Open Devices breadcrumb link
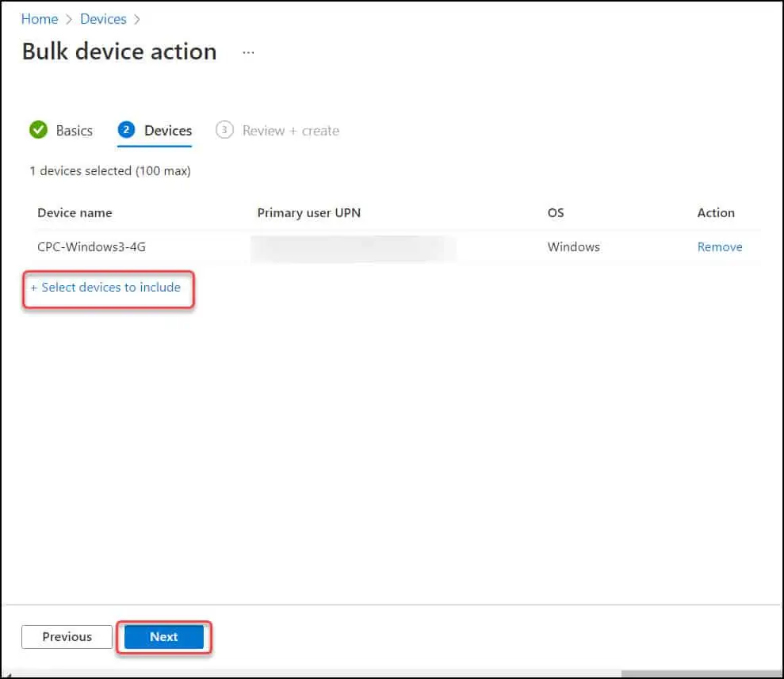784x679 pixels. coord(103,19)
